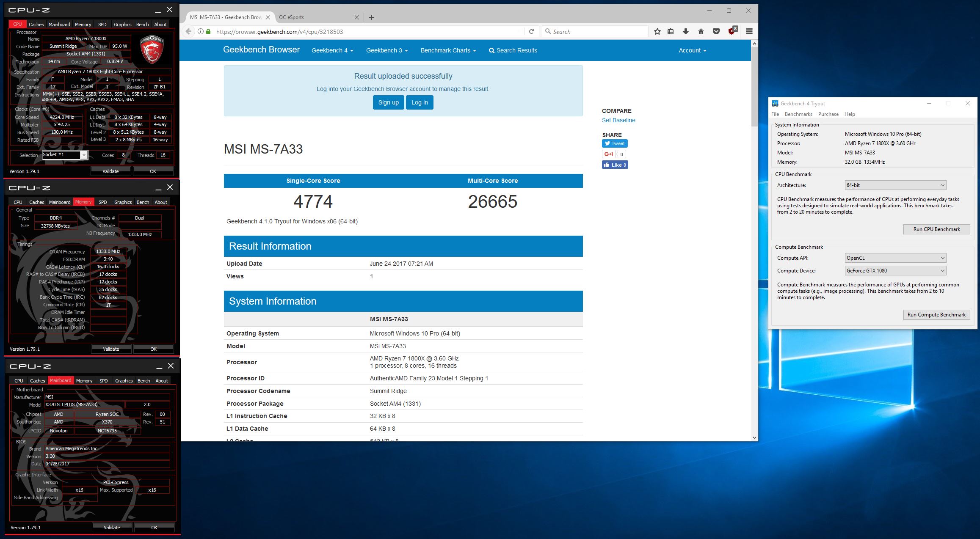Click Run Compute Benchmark button
This screenshot has width=980, height=539.
tap(936, 315)
